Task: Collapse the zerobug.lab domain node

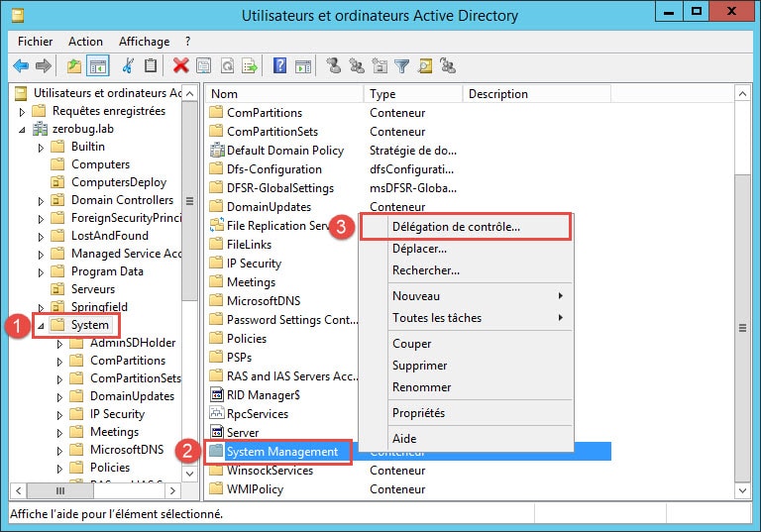Action: tap(22, 130)
